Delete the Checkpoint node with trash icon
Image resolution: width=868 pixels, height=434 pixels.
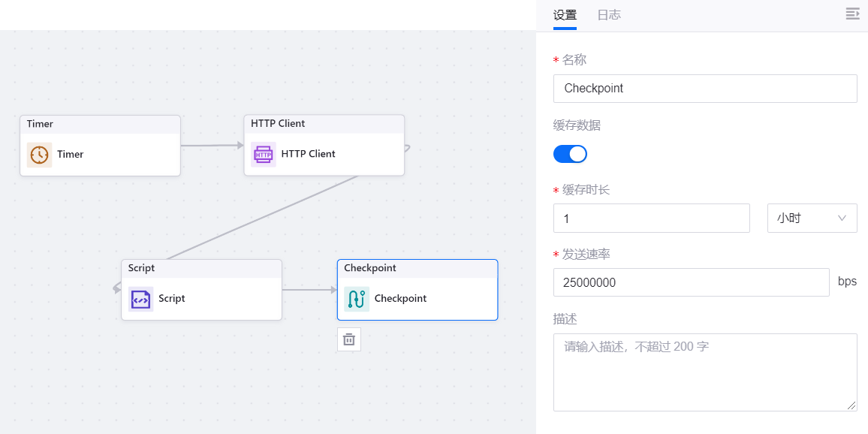pyautogui.click(x=349, y=339)
